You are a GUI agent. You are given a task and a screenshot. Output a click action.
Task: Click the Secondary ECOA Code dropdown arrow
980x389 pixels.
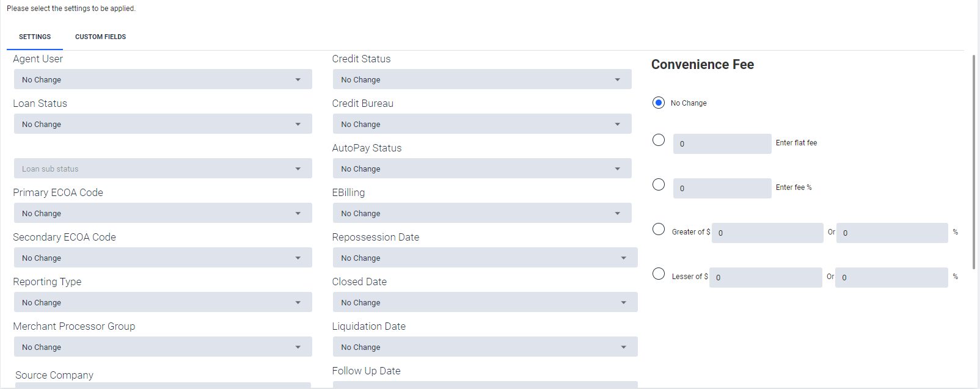coord(298,258)
